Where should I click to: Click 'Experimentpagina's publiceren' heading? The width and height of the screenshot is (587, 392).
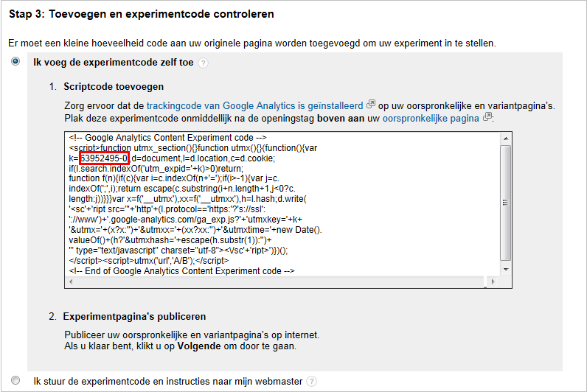(134, 316)
